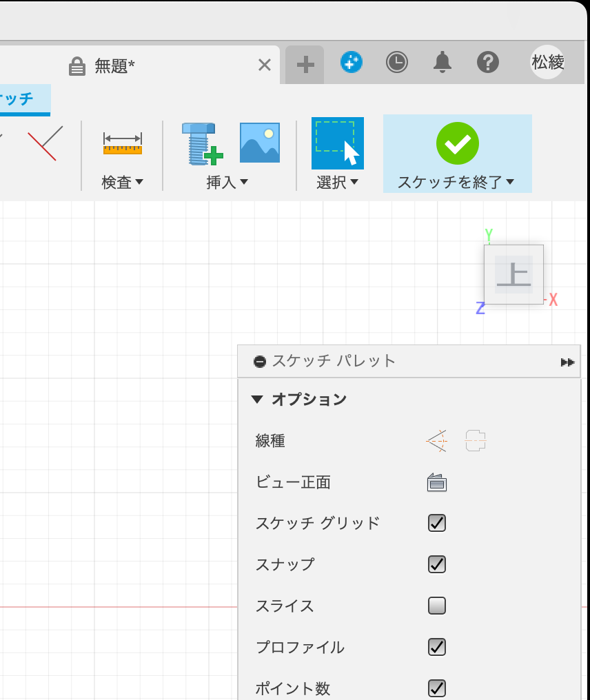Enable the スライス checkbox
Screen dimensions: 590x700
click(436, 606)
